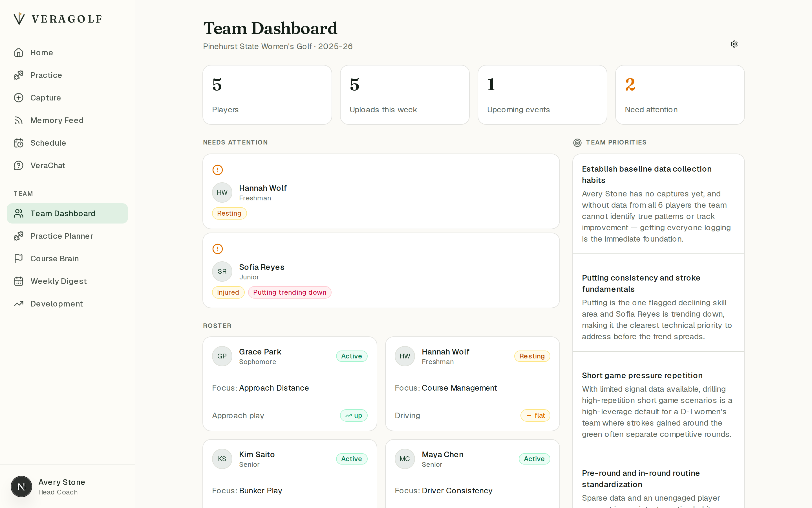Click the alert icon above Sofia Reyes
Viewport: 812px width, 508px height.
(x=217, y=249)
